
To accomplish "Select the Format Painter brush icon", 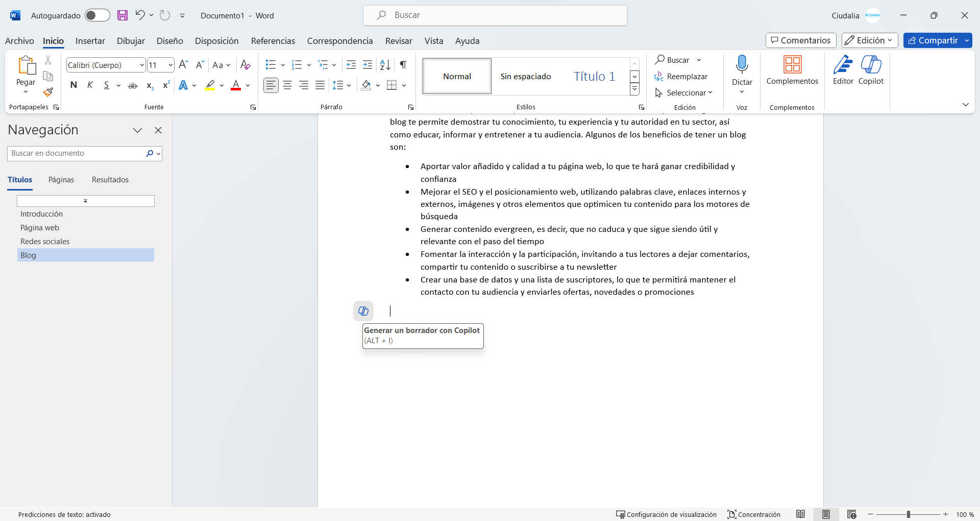I will [48, 92].
